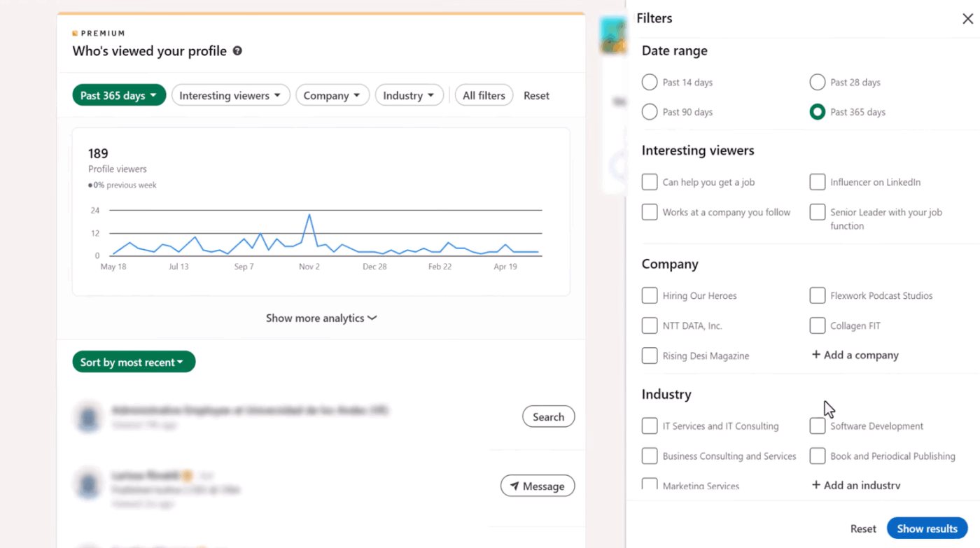Select the Past 14 days radio button
Viewport: 980px width, 548px height.
click(649, 82)
